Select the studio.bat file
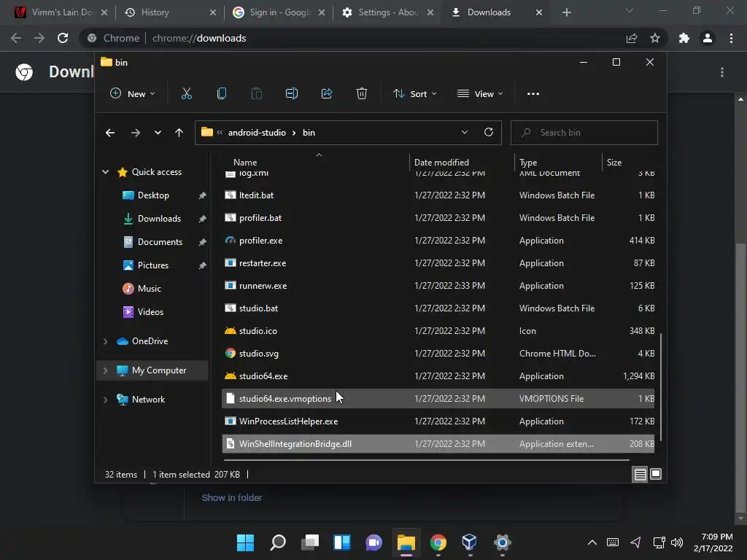Viewport: 747px width, 560px height. pyautogui.click(x=438, y=308)
